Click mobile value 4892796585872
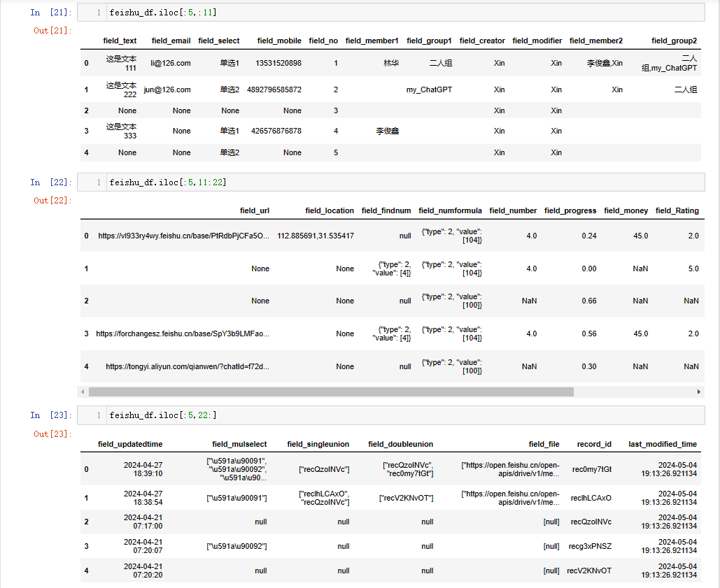This screenshot has height=588, width=720. point(274,89)
